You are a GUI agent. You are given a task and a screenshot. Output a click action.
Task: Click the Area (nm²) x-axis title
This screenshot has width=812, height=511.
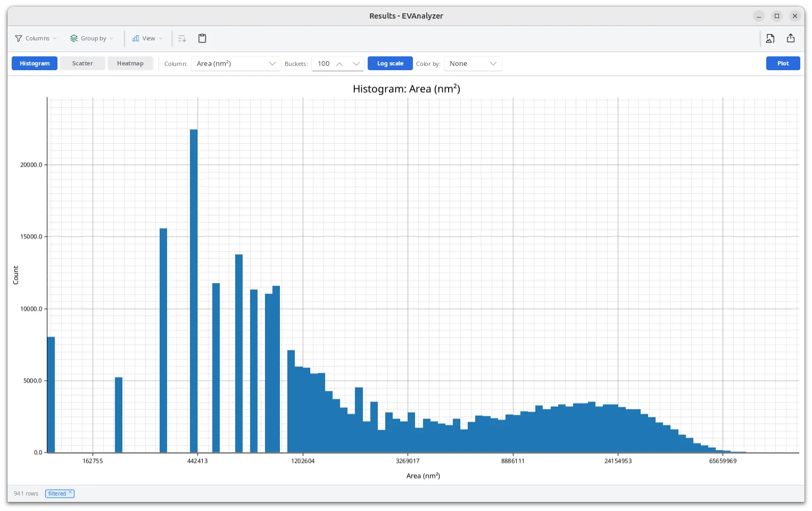tap(423, 476)
